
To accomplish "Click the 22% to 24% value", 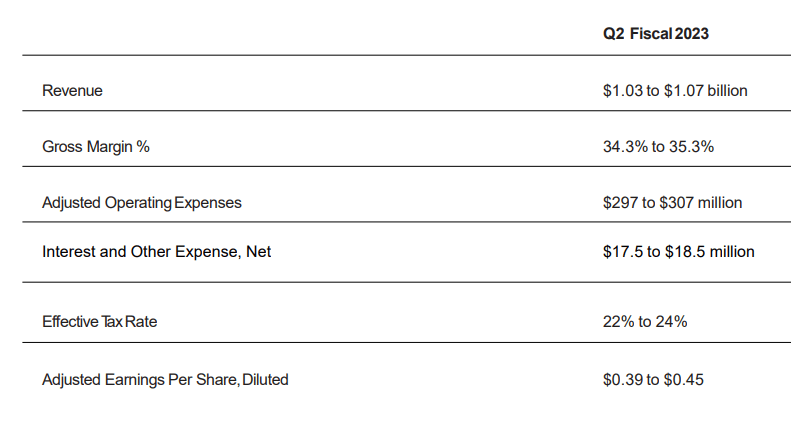I will (x=645, y=321).
